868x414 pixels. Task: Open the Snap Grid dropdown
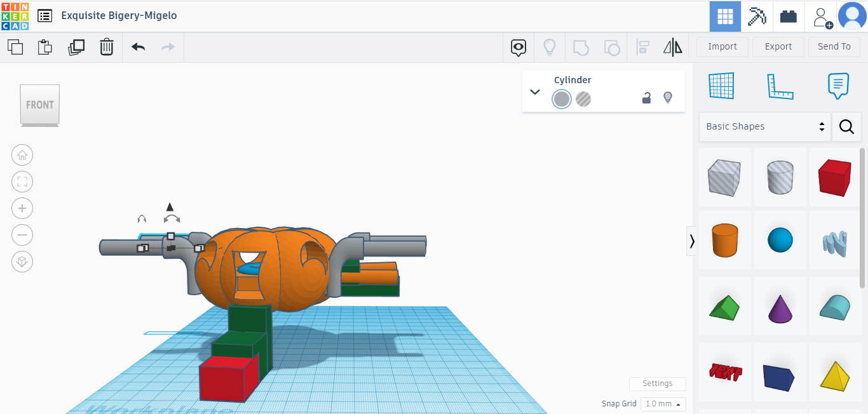point(663,404)
